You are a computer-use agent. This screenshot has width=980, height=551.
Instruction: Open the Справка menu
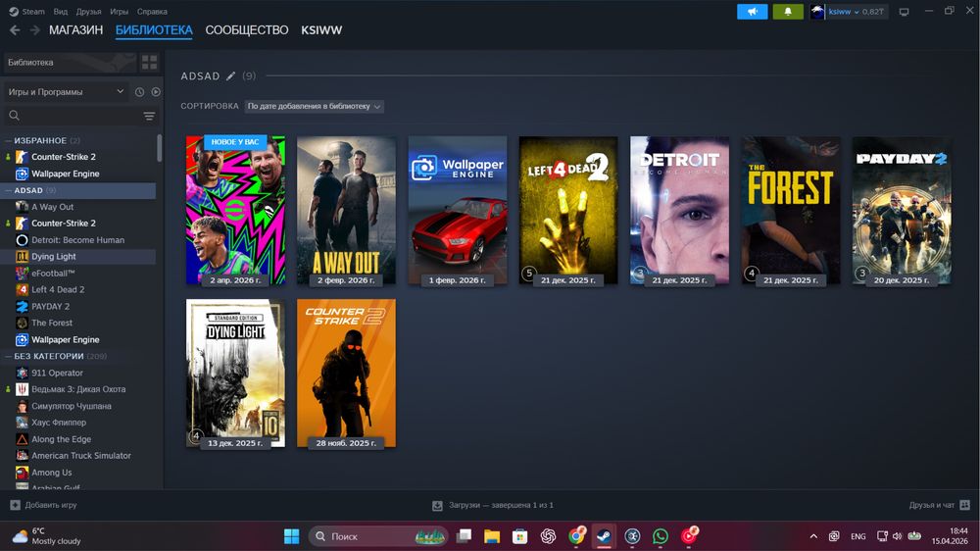point(152,11)
